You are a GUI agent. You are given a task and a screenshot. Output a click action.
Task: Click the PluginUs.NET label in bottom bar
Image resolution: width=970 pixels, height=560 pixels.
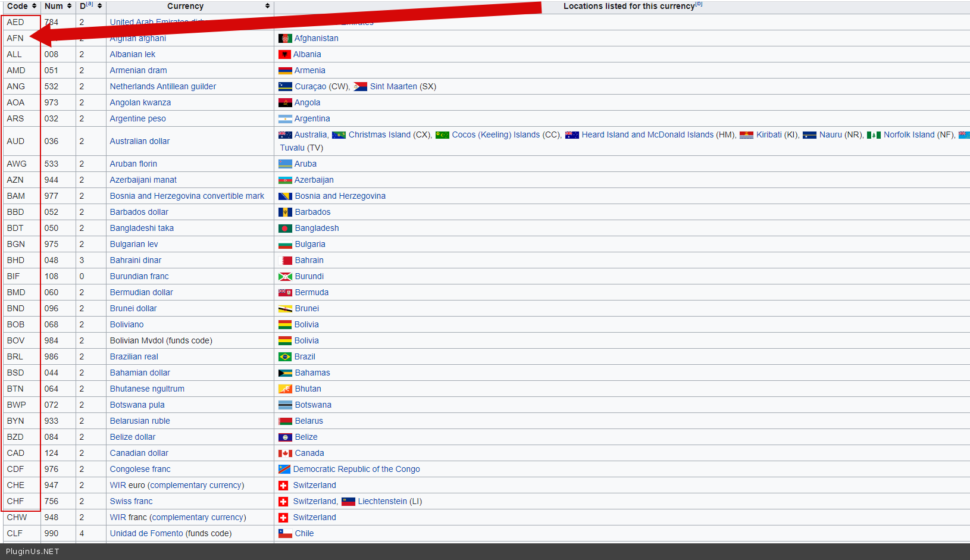tap(32, 551)
